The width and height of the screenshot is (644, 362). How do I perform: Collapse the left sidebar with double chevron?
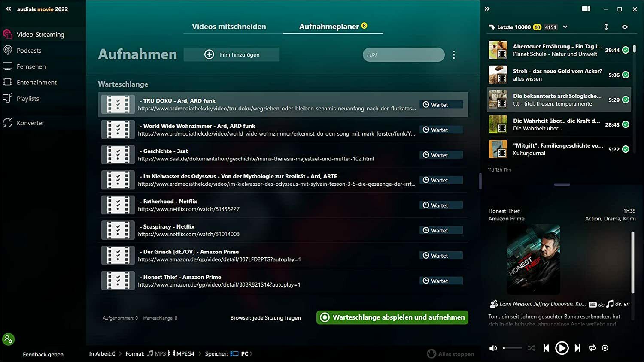[x=8, y=9]
